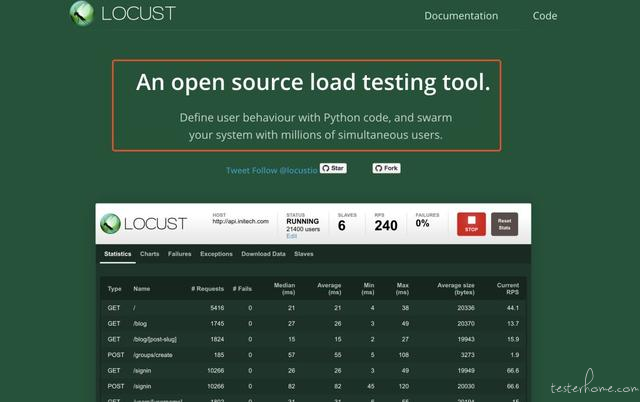The width and height of the screenshot is (640, 402).
Task: Click the /blog row name
Action: point(140,324)
